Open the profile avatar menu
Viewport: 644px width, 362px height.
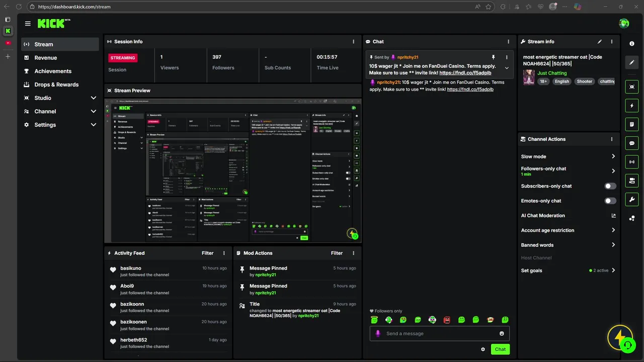click(624, 23)
